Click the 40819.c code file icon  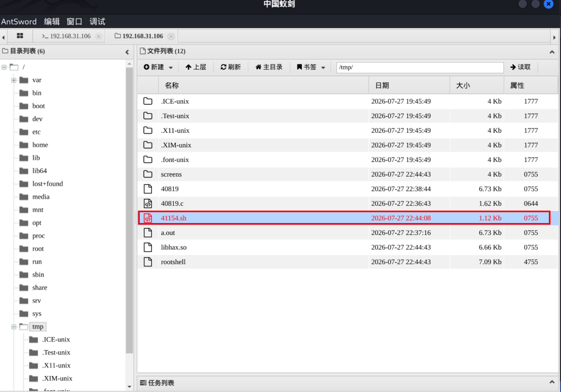point(148,203)
